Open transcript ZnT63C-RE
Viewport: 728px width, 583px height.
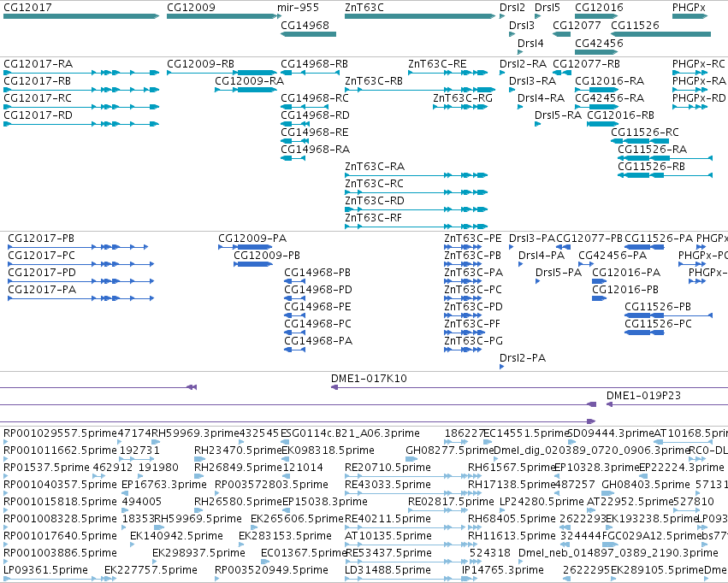click(447, 73)
